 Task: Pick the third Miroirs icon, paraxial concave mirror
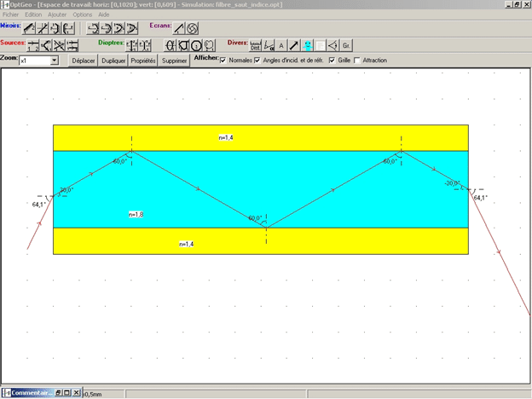[x=55, y=28]
